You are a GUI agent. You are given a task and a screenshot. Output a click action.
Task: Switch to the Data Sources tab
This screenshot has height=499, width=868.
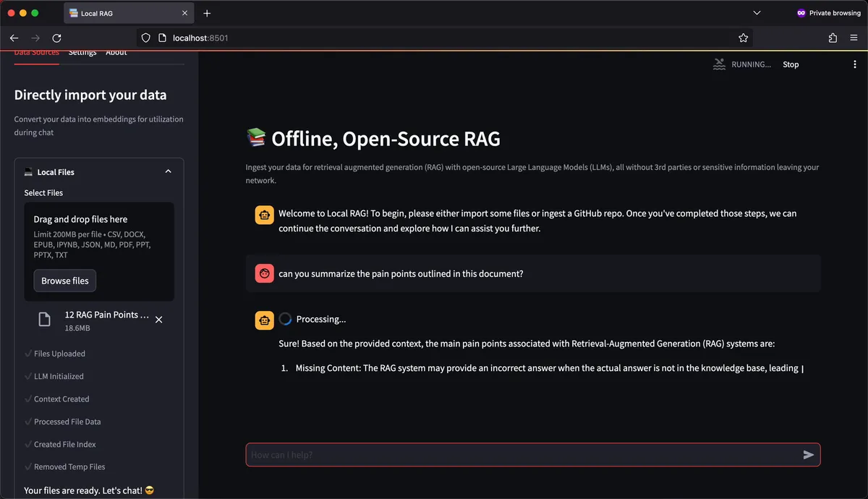pos(36,53)
